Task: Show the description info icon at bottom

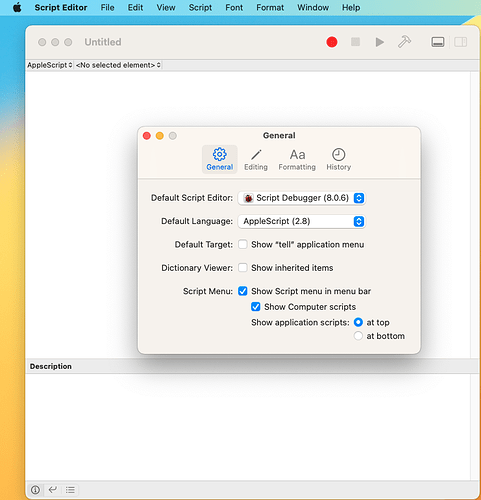Action: click(35, 490)
